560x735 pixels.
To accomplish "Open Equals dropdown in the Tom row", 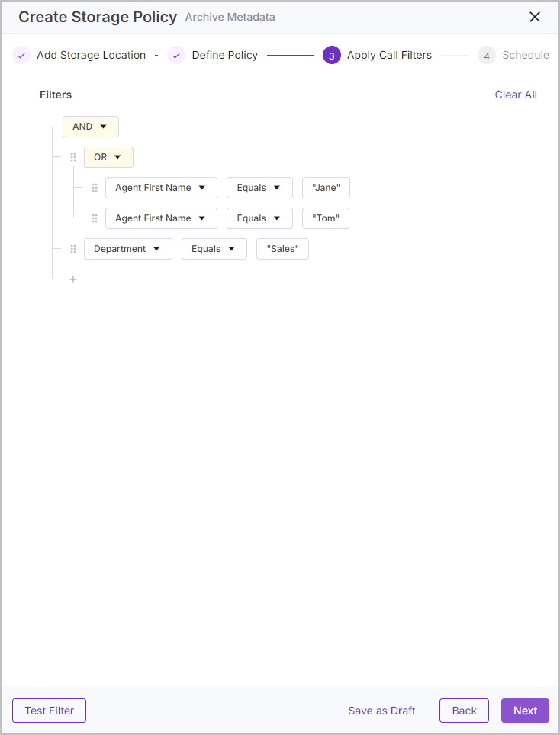I will 259,218.
